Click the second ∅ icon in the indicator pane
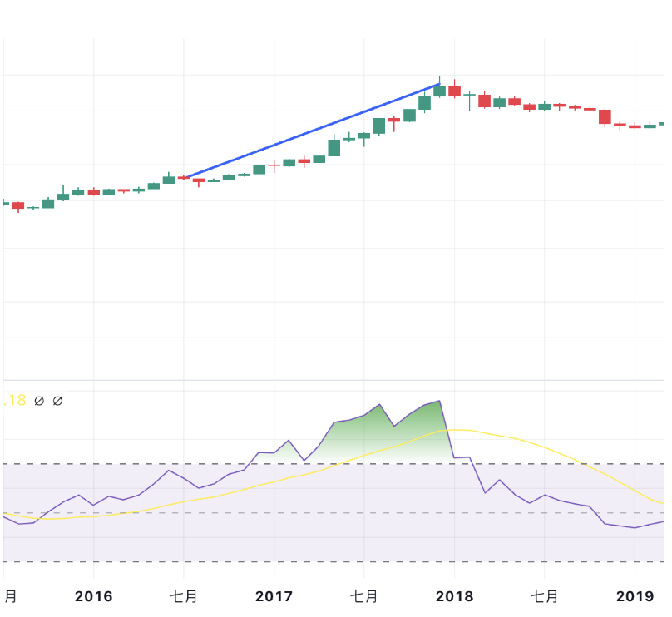This screenshot has height=617, width=672. pos(57,400)
